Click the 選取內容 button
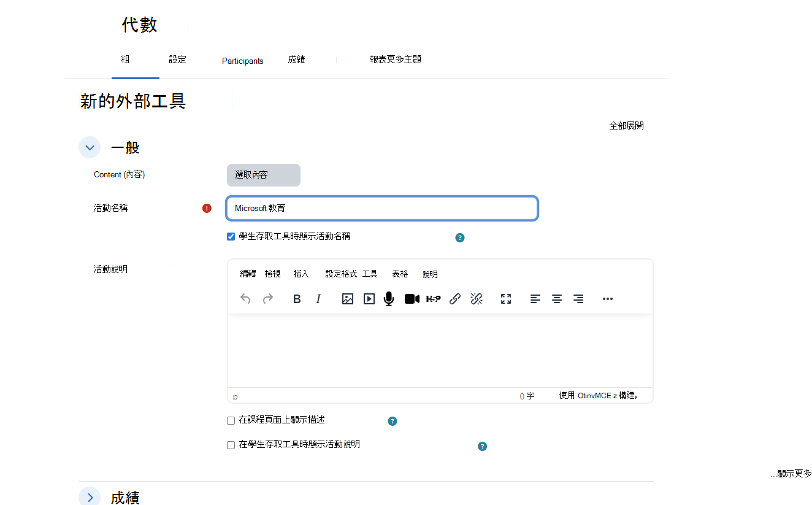812x505 pixels. (264, 175)
